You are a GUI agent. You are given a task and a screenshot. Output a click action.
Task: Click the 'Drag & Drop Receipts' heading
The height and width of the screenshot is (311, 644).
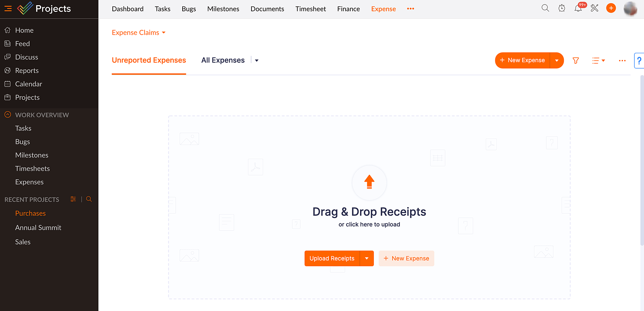coord(369,212)
